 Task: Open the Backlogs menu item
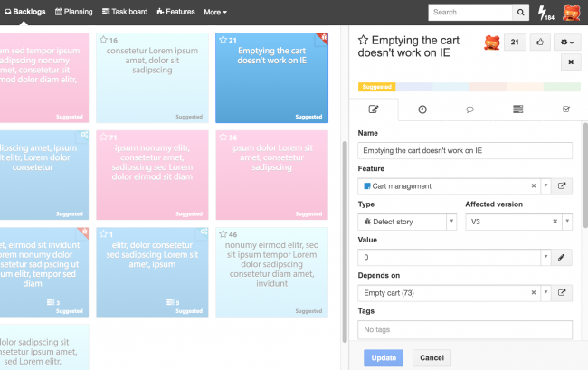tap(24, 12)
